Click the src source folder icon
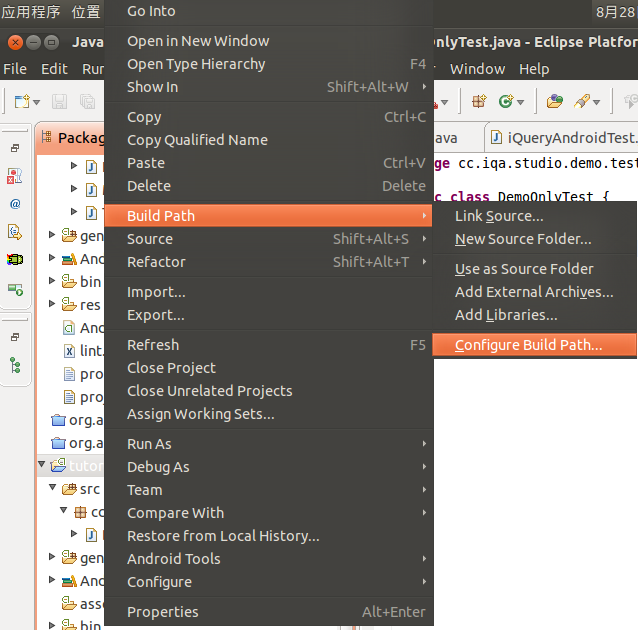This screenshot has height=630, width=638. point(69,488)
